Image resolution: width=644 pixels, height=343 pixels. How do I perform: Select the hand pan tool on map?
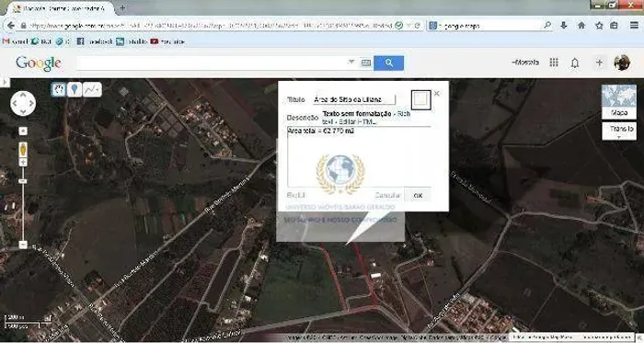point(59,89)
